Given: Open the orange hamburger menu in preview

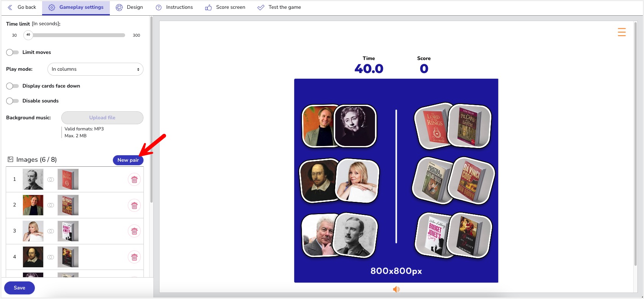Looking at the screenshot, I should click(x=621, y=32).
